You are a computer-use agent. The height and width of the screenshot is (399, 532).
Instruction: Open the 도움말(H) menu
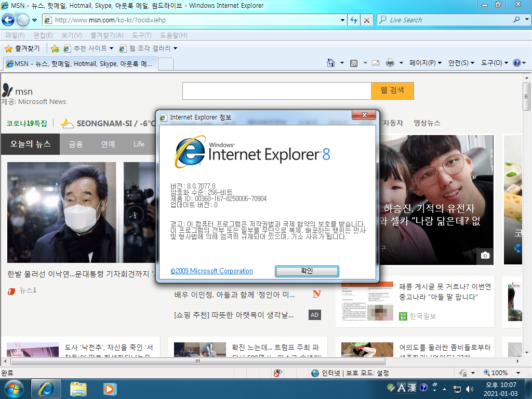[174, 35]
